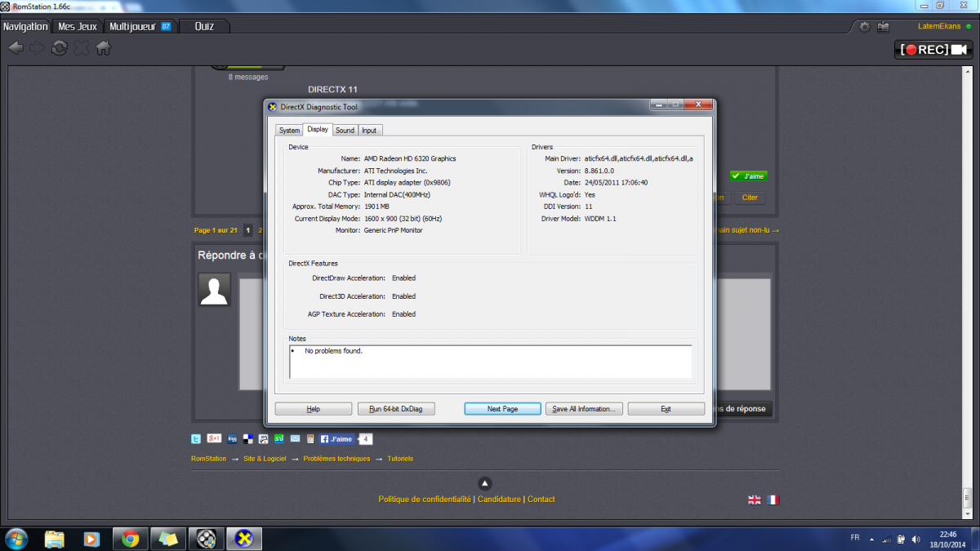This screenshot has width=980, height=551.
Task: Open the Problèmes techniques breadcrumb link
Action: point(336,459)
